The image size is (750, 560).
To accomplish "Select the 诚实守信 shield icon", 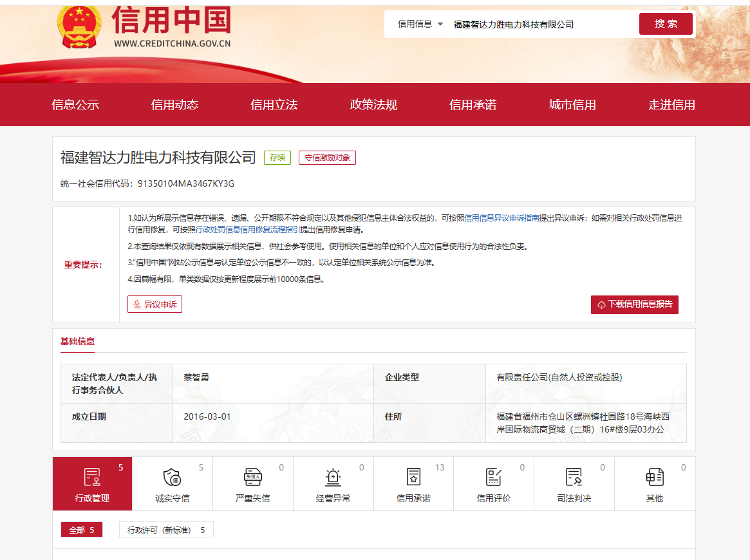I will tap(173, 477).
